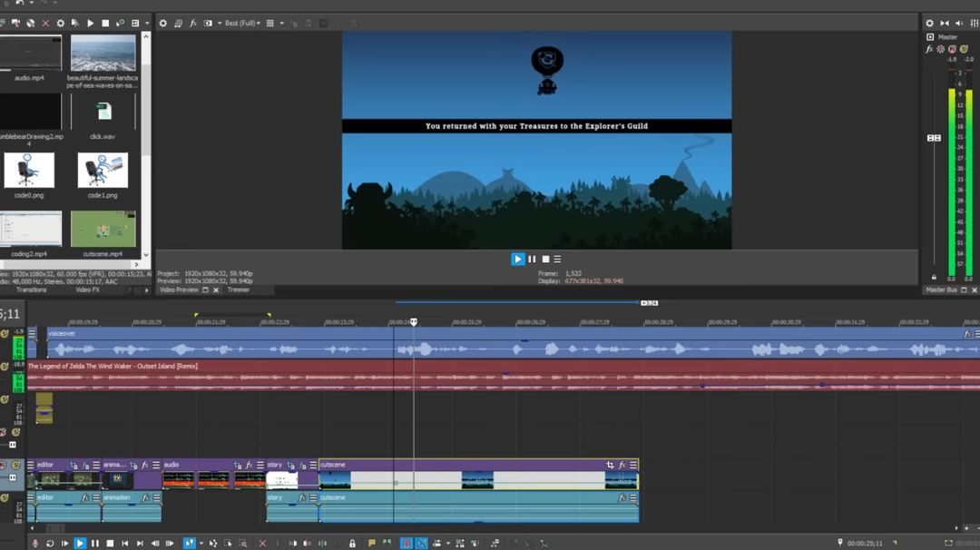
Task: Select click.wav media file
Action: click(x=103, y=112)
